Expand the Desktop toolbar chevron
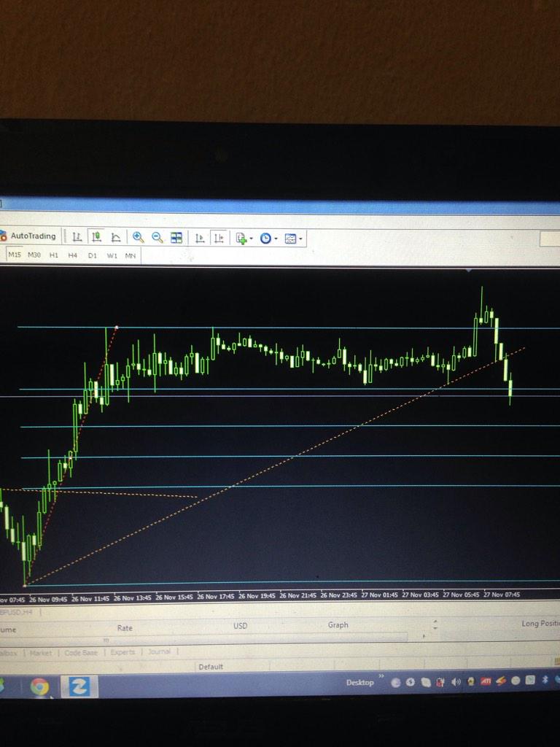This screenshot has width=560, height=747. click(381, 676)
